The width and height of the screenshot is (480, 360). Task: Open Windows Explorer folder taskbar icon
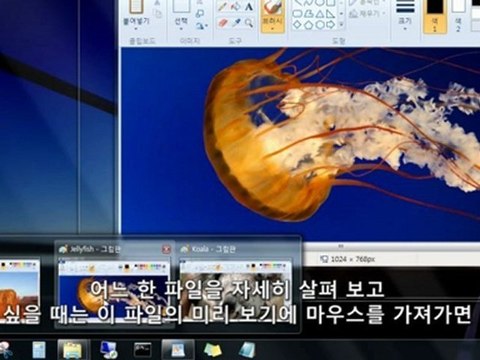[72, 350]
